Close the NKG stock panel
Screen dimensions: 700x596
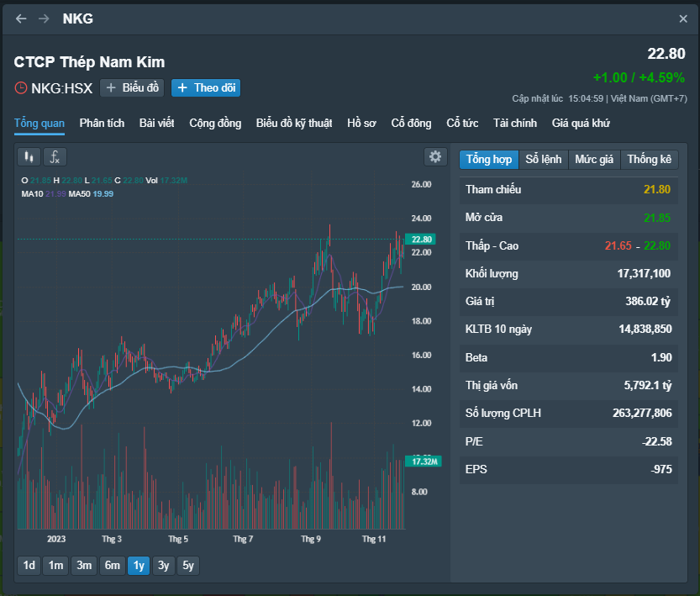click(x=683, y=18)
